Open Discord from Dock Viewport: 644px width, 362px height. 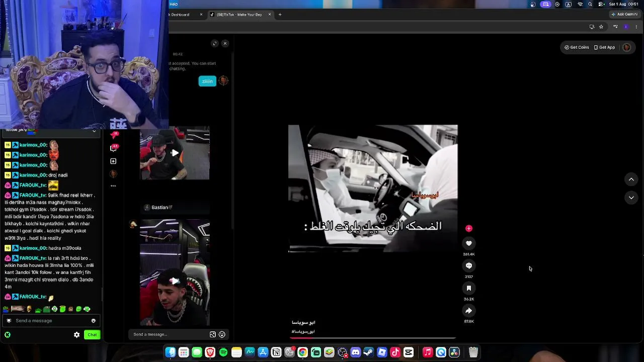coord(356,352)
